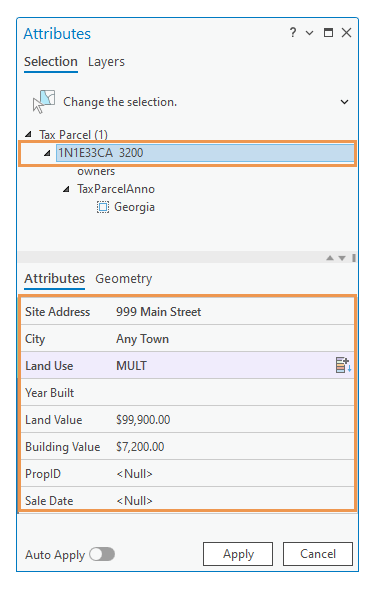Click the Cancel button
The image size is (376, 593).
(318, 554)
